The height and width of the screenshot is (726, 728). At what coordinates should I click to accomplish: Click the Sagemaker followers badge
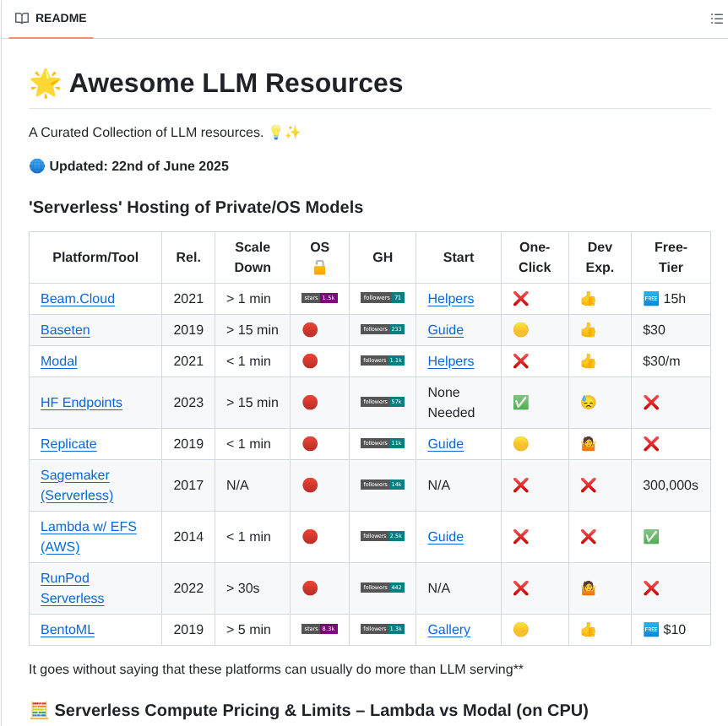[382, 485]
